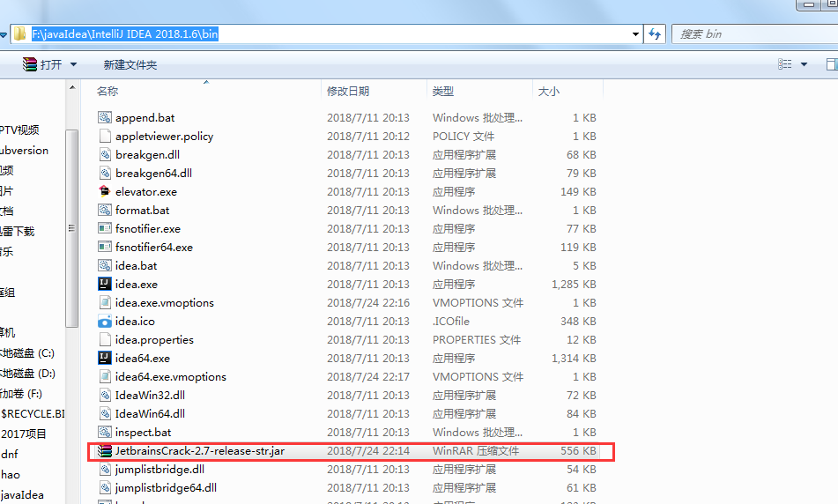
Task: Sort by 类型 column header
Action: (479, 91)
